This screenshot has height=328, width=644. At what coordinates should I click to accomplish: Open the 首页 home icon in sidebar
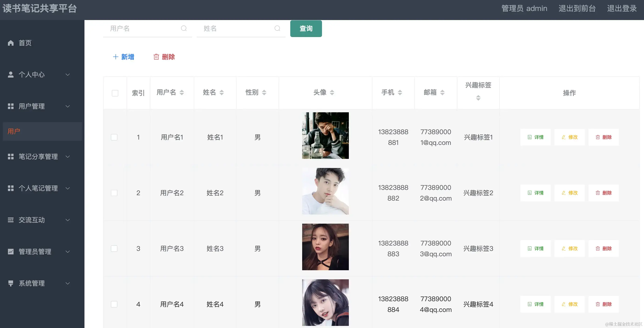11,43
